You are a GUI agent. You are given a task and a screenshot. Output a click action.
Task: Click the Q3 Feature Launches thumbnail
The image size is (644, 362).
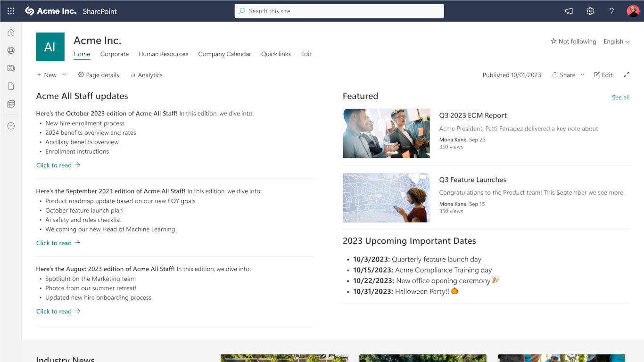pyautogui.click(x=387, y=198)
